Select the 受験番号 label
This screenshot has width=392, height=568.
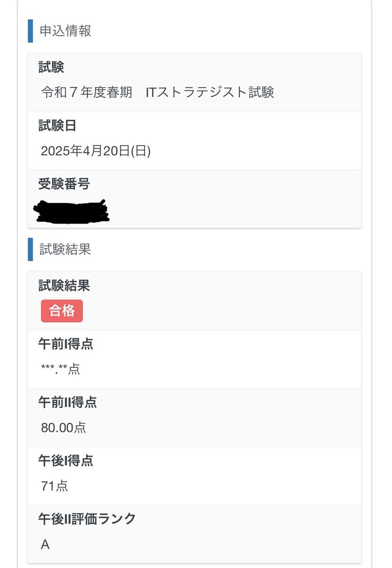coord(64,184)
